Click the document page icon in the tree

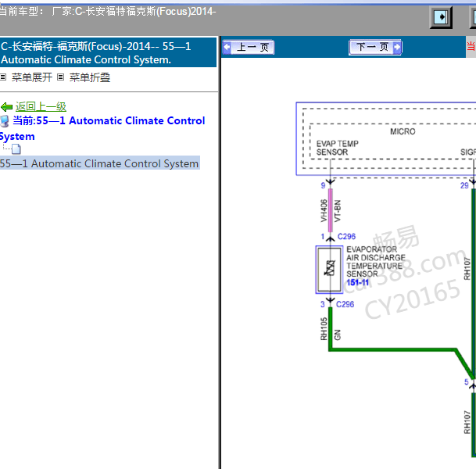(x=16, y=149)
